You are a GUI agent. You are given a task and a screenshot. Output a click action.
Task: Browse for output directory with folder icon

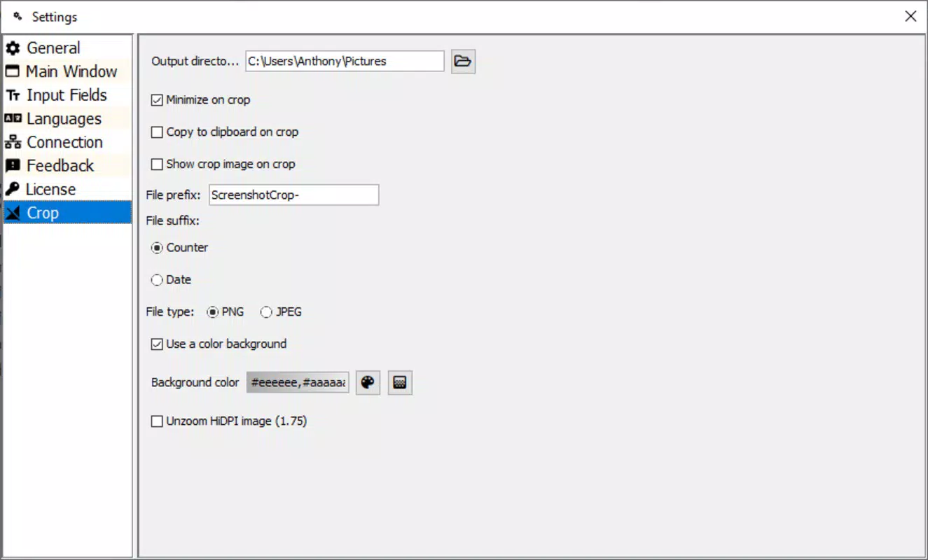(463, 61)
